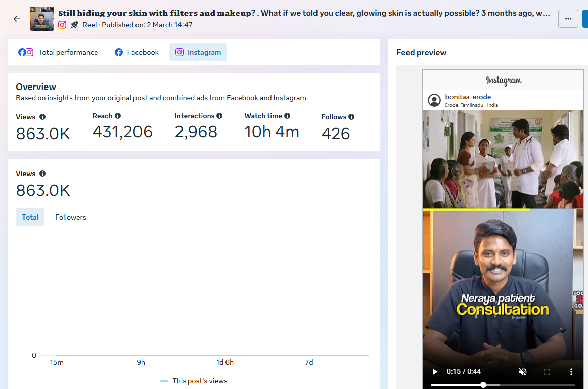Click the video progress slider handle
The image size is (588, 389).
(483, 385)
